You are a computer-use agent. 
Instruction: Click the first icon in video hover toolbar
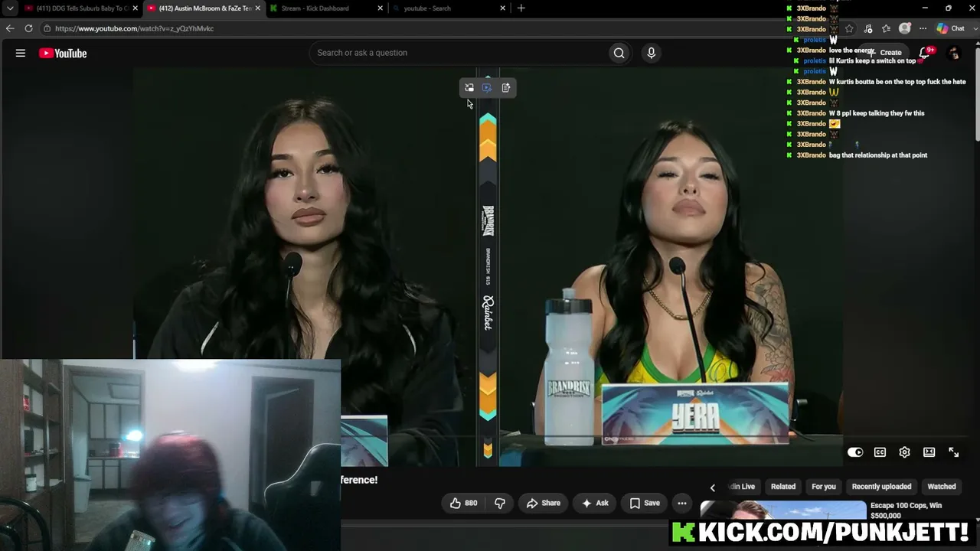pos(469,88)
